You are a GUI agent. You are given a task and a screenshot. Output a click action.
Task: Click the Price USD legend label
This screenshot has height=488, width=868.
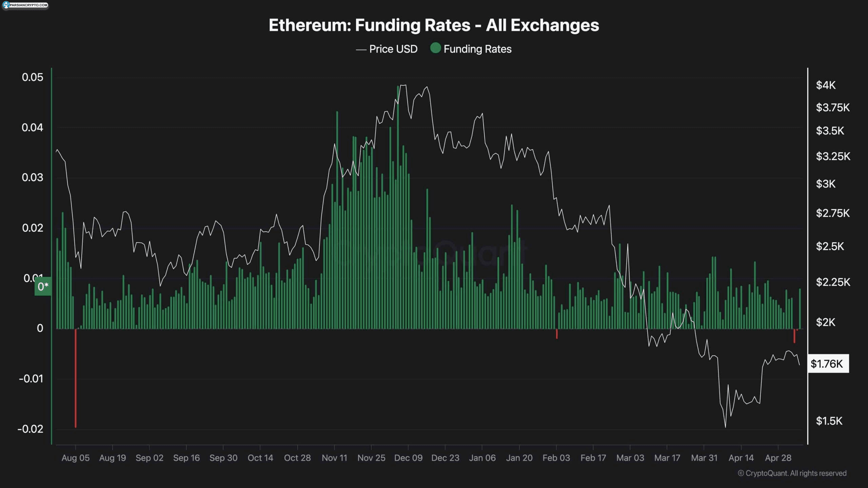393,49
